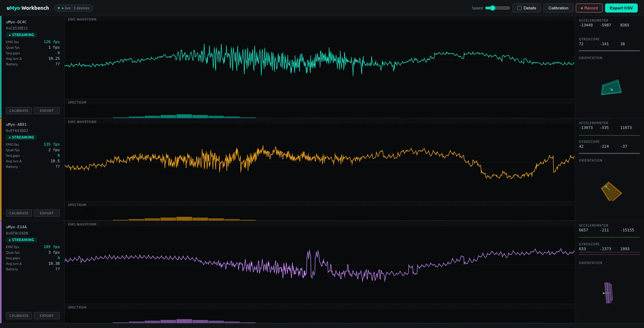Enable the Details checkbox
This screenshot has height=328, width=644.
point(520,8)
